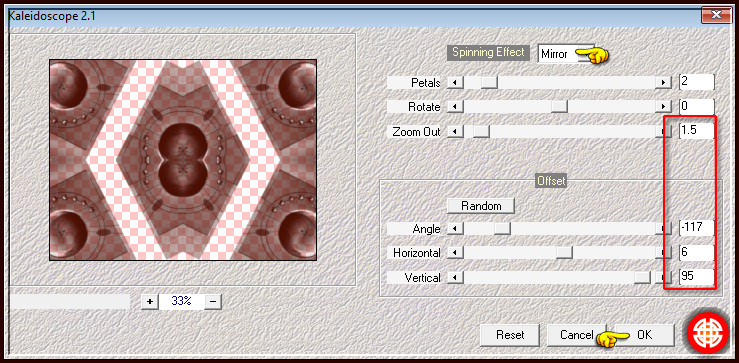Close the Kaleidoscope 2.1 dialog
This screenshot has width=739, height=363.
pyautogui.click(x=716, y=15)
